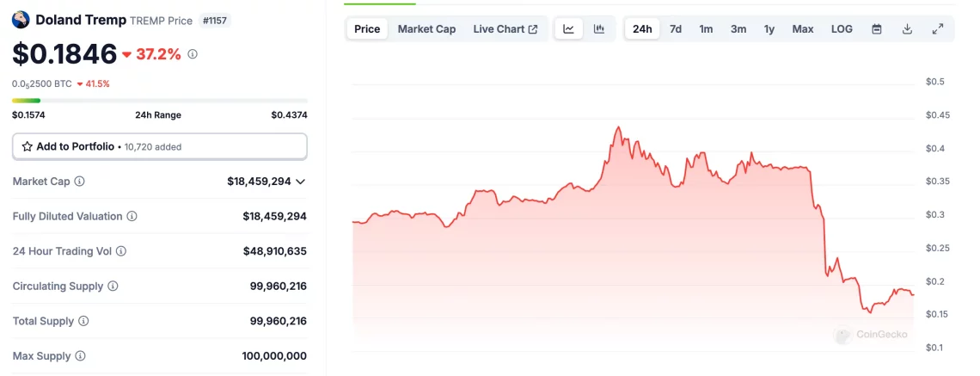The width and height of the screenshot is (980, 376).
Task: Switch to candlestick chart icon
Action: click(599, 29)
